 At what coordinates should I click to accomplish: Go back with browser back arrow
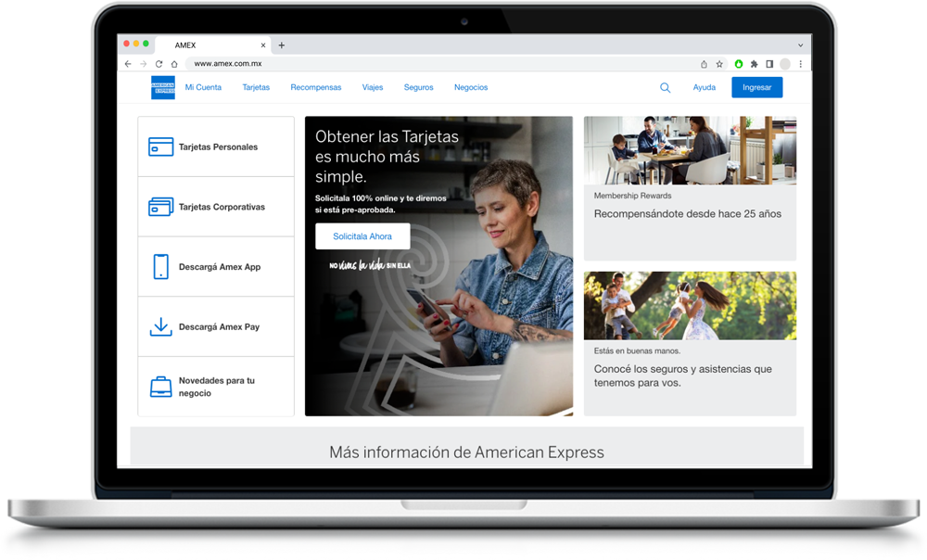[128, 64]
